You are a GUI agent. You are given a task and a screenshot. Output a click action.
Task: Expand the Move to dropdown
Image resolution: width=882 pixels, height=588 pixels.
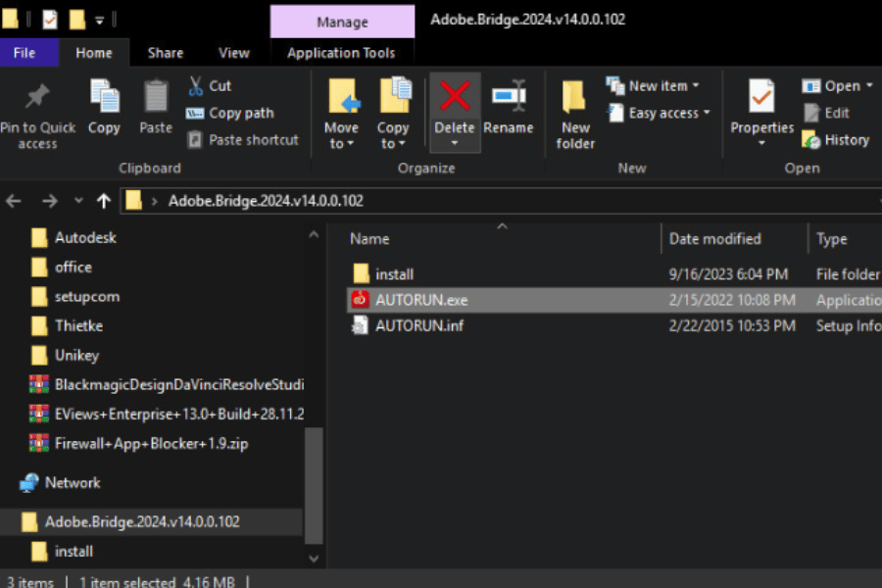click(x=341, y=143)
